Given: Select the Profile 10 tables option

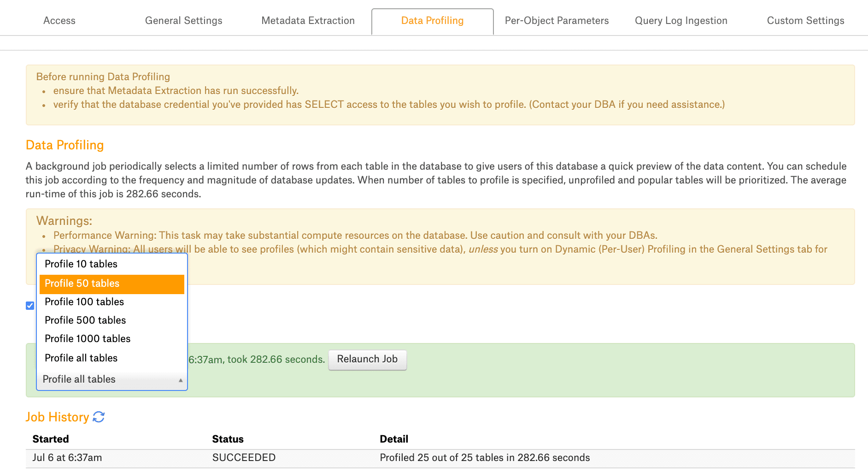Looking at the screenshot, I should [x=81, y=264].
